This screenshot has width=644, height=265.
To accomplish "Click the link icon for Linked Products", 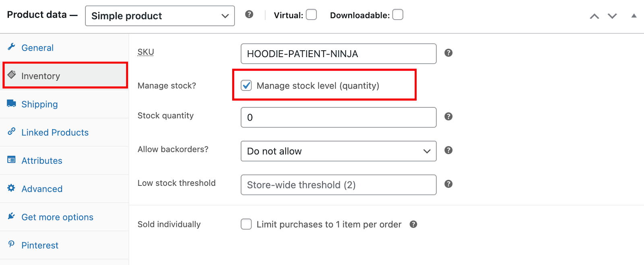I will tap(11, 132).
